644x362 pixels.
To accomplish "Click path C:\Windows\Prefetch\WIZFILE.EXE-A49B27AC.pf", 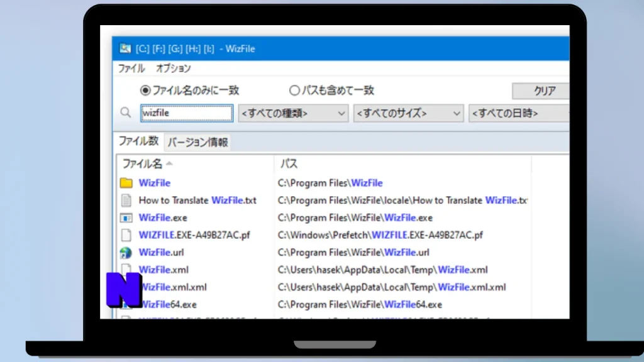I will coord(380,235).
